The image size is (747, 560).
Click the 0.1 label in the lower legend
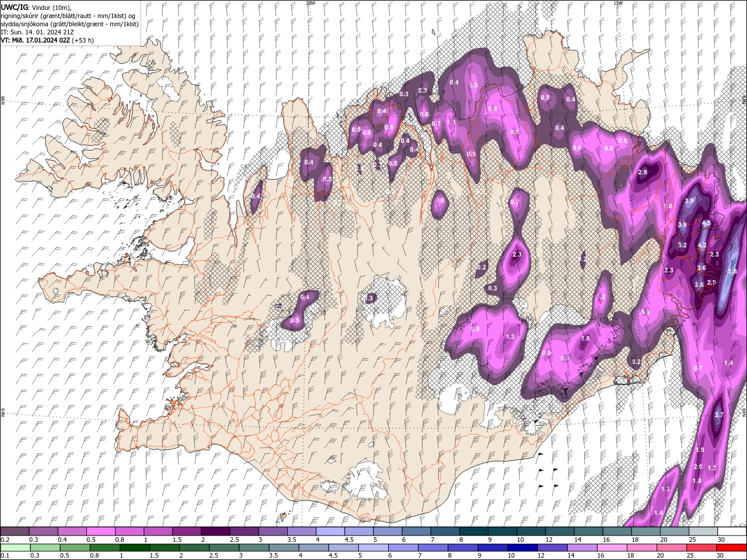[x=5, y=556]
